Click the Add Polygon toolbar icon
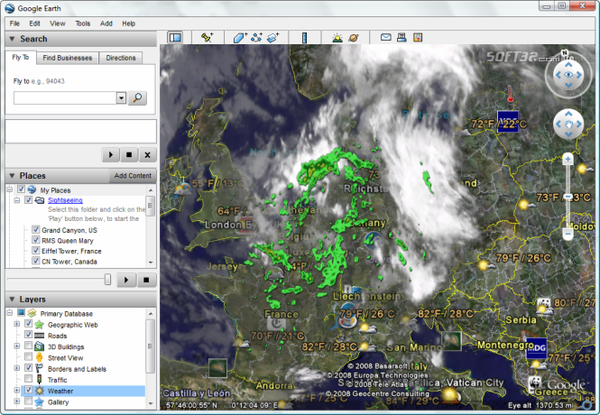 pyautogui.click(x=240, y=38)
